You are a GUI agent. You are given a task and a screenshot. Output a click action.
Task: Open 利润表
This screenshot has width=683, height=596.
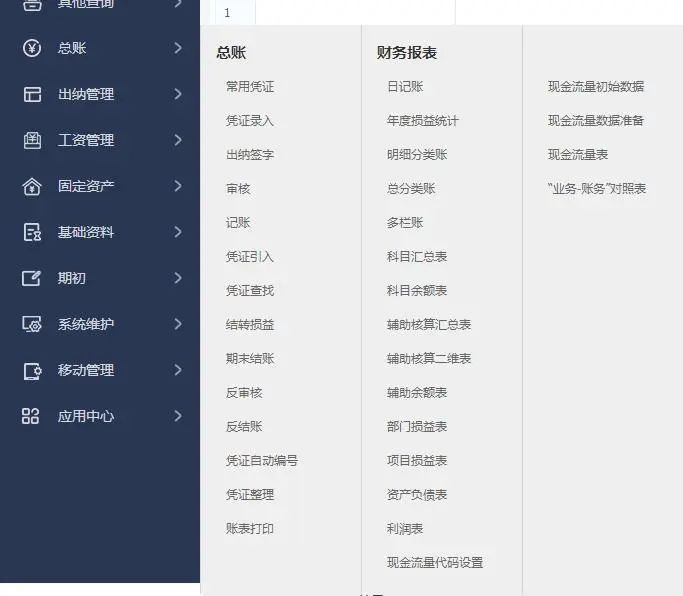(405, 528)
